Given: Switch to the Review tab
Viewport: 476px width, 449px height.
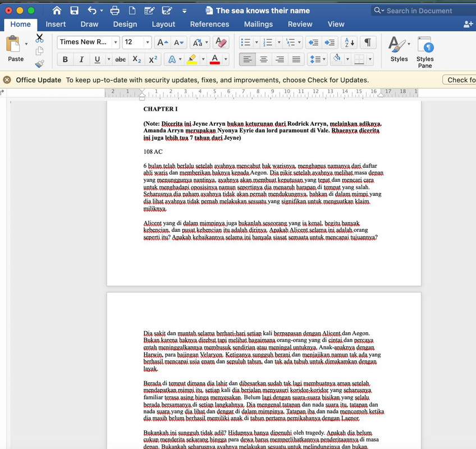Looking at the screenshot, I should click(300, 24).
